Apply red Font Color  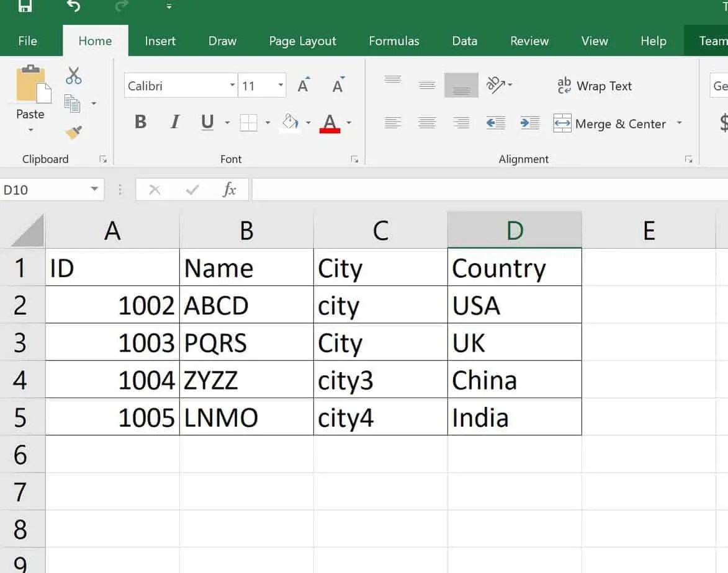click(x=330, y=123)
